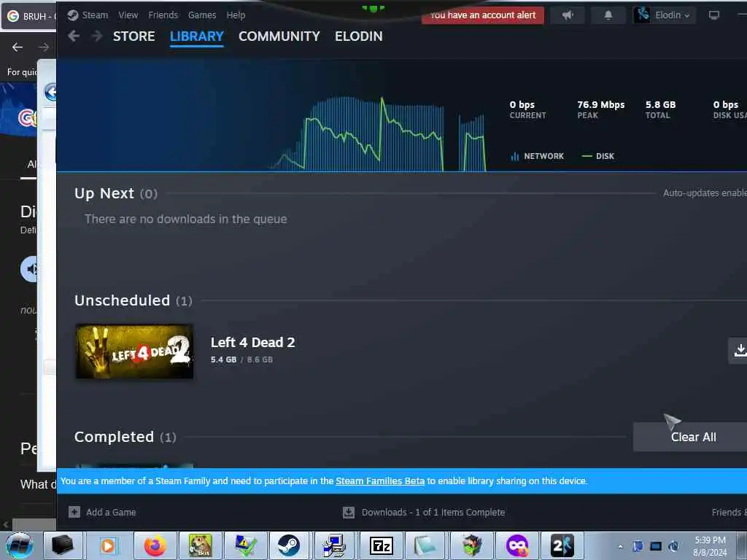Click the browser back arrow behind Steam
The image size is (747, 560).
click(18, 47)
